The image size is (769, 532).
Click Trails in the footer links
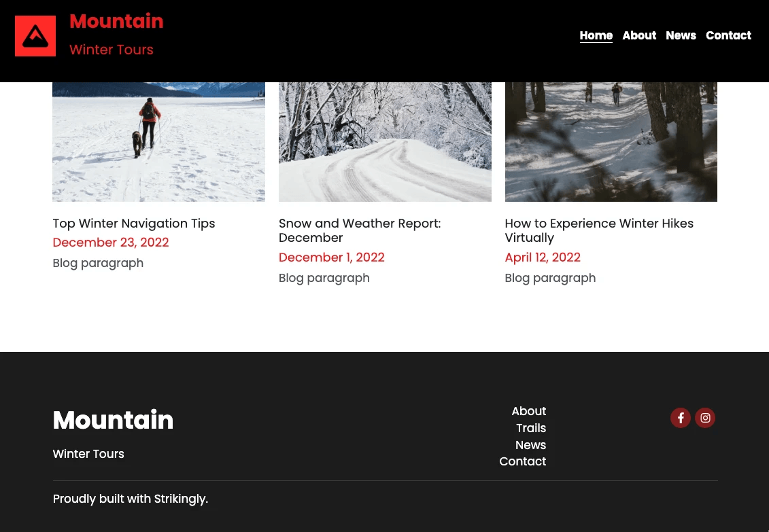pyautogui.click(x=531, y=428)
